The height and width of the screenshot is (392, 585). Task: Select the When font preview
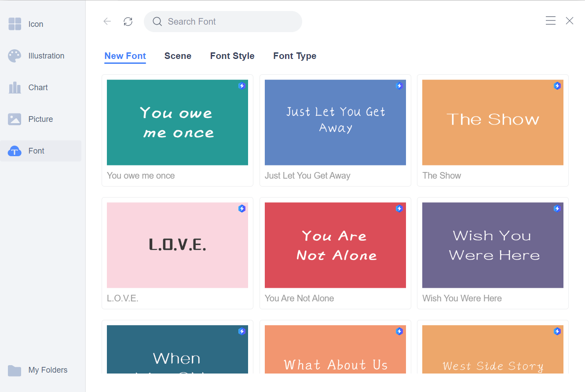click(177, 349)
